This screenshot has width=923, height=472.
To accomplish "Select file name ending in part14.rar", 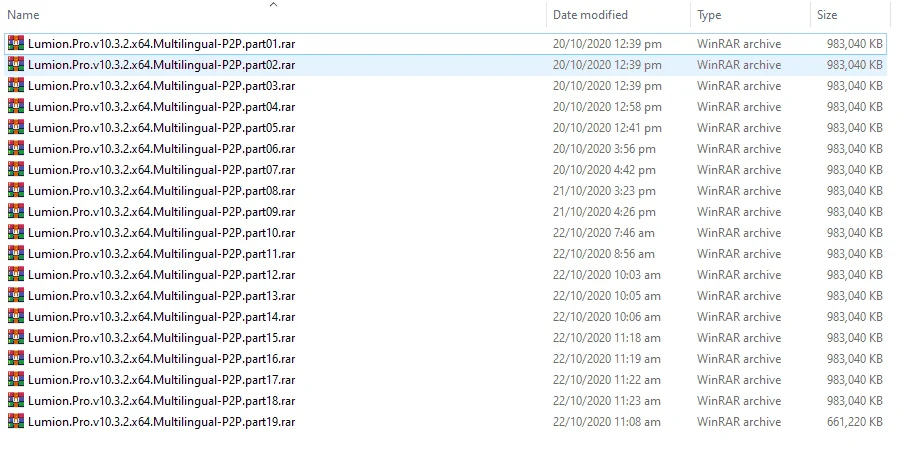I will [161, 317].
